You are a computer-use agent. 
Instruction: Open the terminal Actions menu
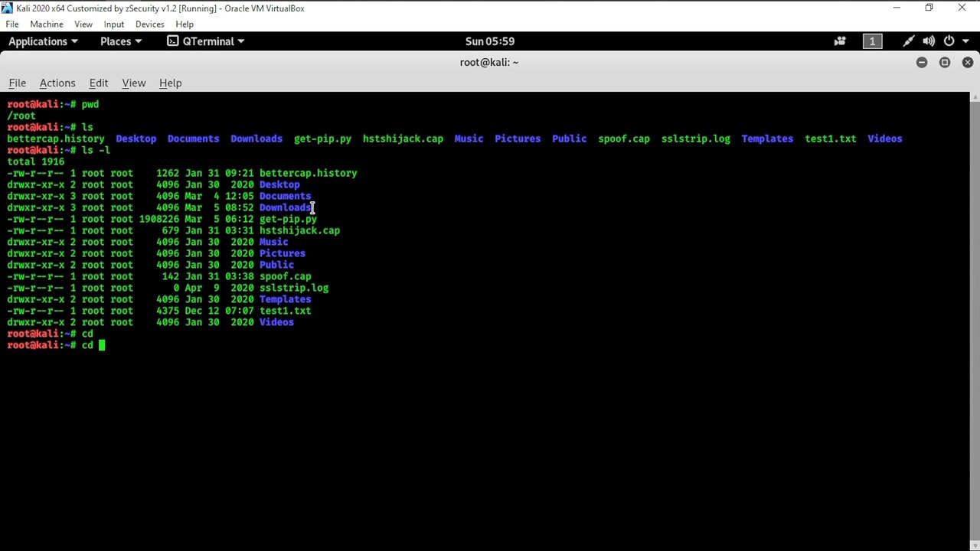point(57,83)
